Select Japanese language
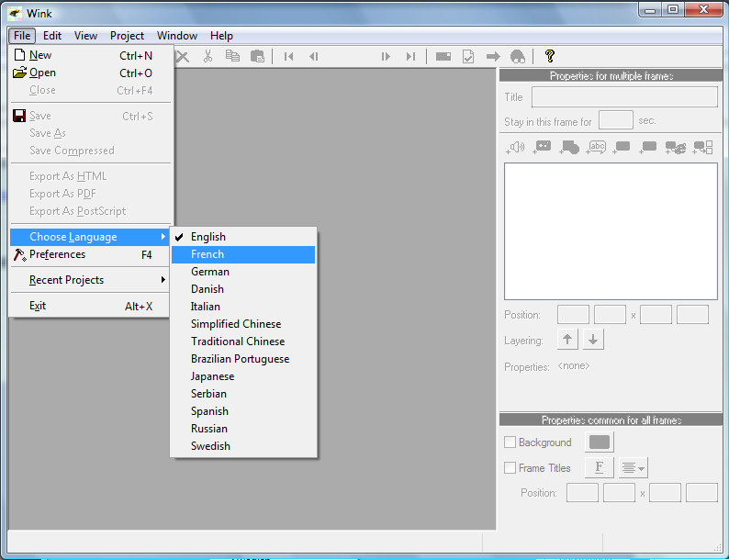Viewport: 729px width, 560px height. 243,376
